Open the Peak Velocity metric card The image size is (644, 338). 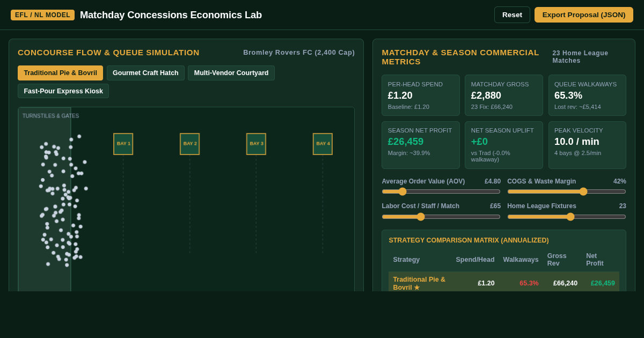point(587,145)
